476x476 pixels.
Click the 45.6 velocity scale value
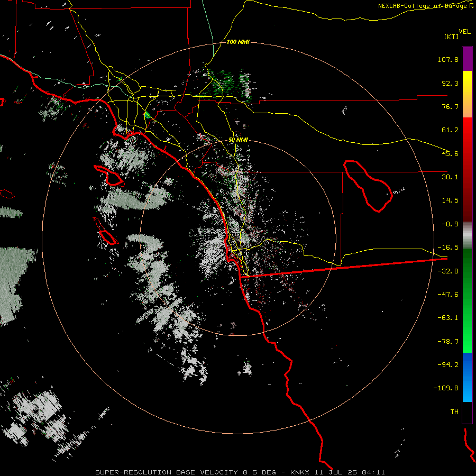tap(450, 153)
